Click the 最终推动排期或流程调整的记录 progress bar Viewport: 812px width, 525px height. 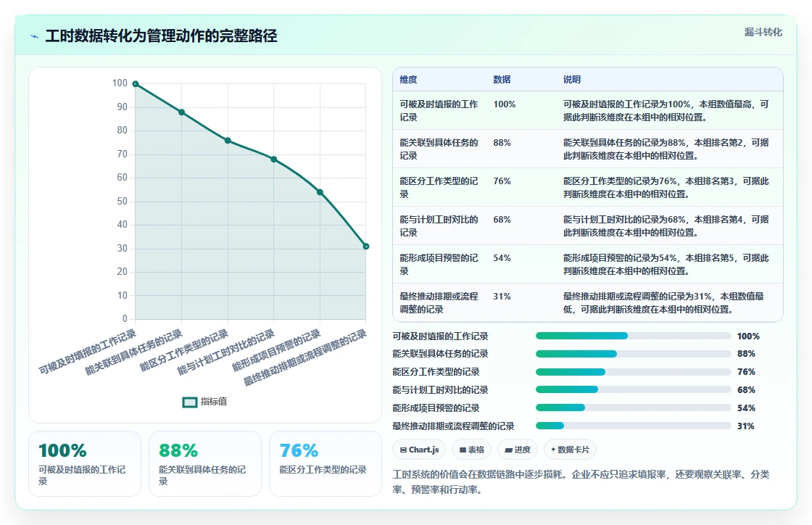point(634,426)
